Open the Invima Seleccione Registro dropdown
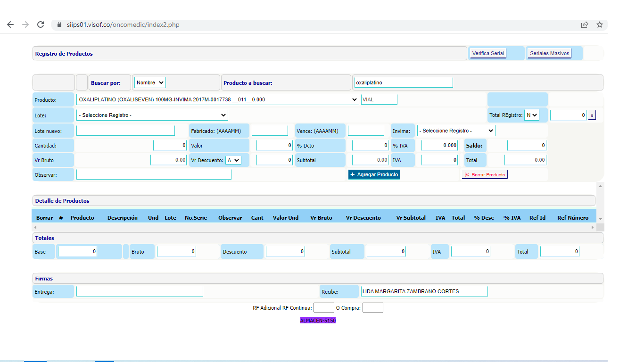This screenshot has height=362, width=644. (456, 131)
